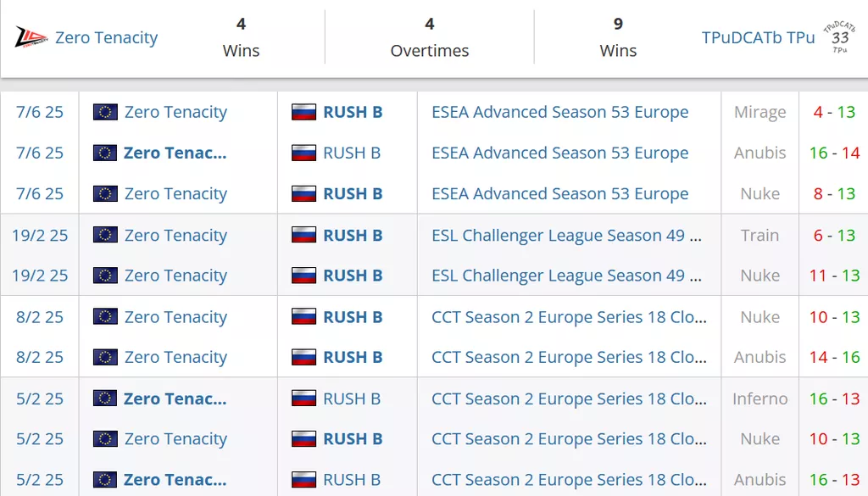View the 16 - 14 Anubis match result
The image size is (868, 496).
point(834,153)
